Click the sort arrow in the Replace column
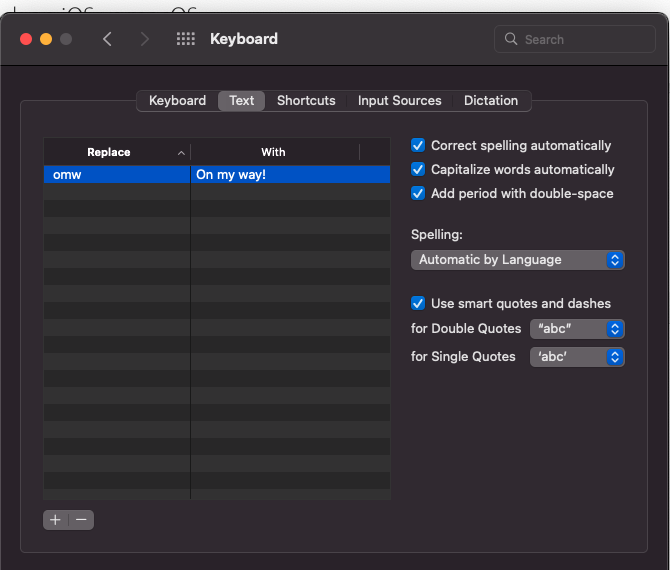The image size is (670, 570). click(x=181, y=153)
